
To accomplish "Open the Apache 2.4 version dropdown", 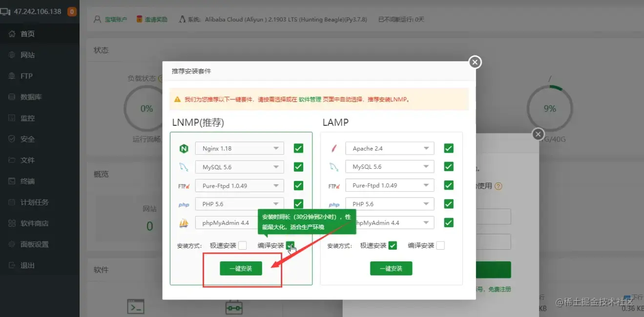I will coord(390,148).
